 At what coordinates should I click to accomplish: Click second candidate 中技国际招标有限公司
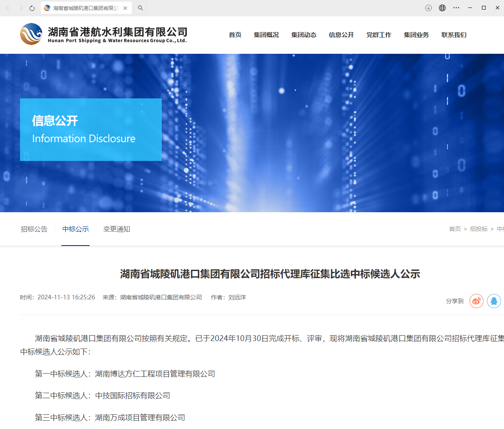tap(133, 396)
